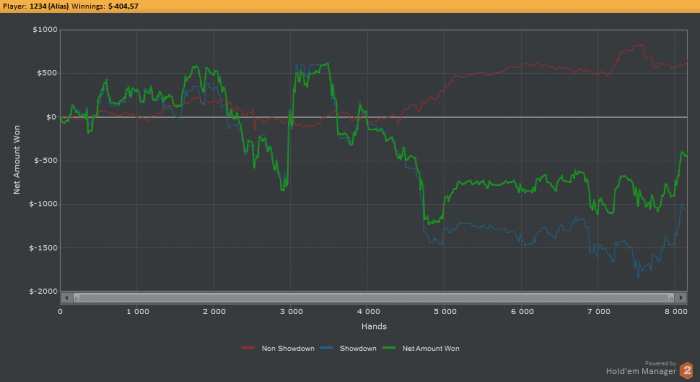This screenshot has height=382, width=700.
Task: Click the horizontal scrollbar track under chart
Action: (374, 298)
